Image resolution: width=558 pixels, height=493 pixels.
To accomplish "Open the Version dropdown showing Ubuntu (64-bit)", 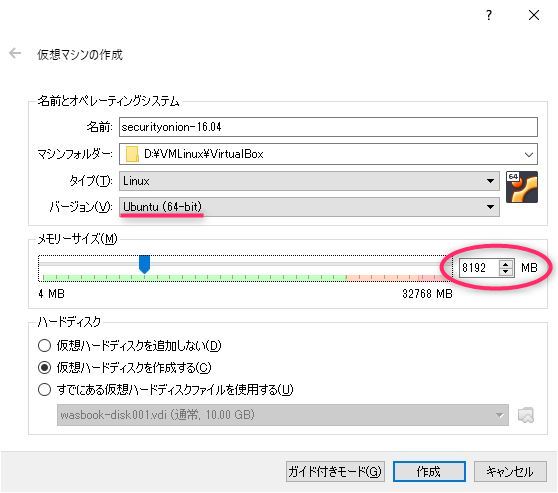I will [x=309, y=207].
